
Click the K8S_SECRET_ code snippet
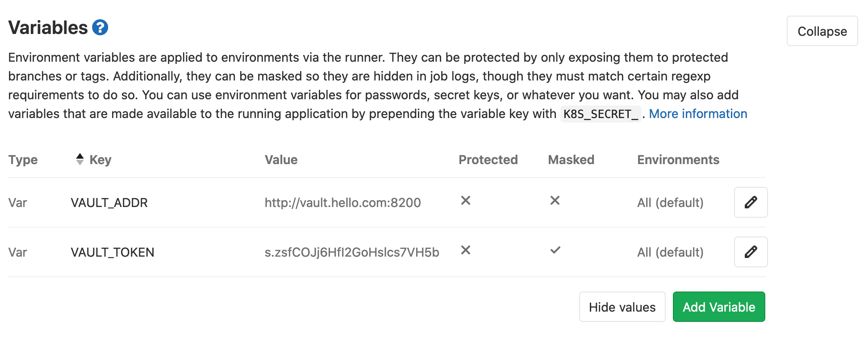601,114
